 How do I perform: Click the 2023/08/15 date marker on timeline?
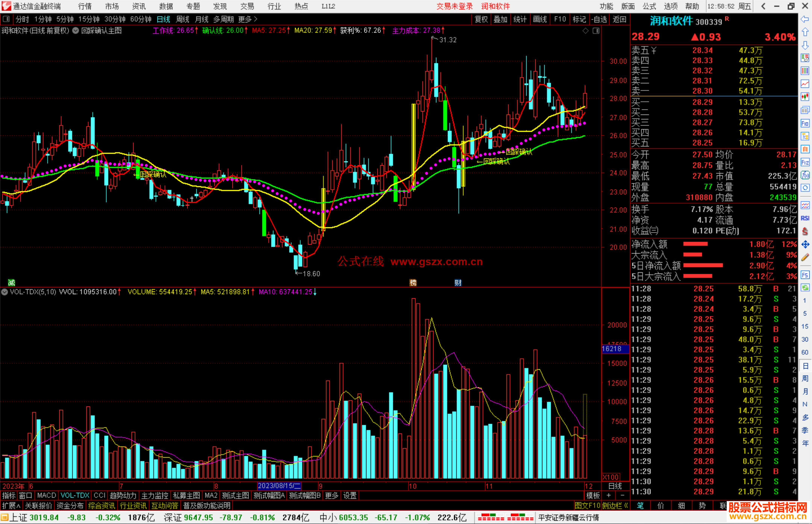pos(279,486)
